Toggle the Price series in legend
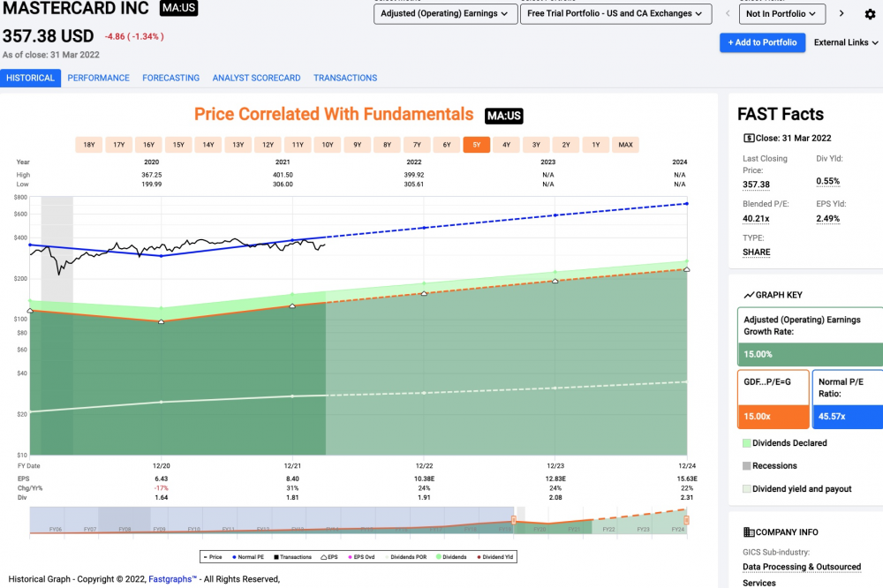 211,558
